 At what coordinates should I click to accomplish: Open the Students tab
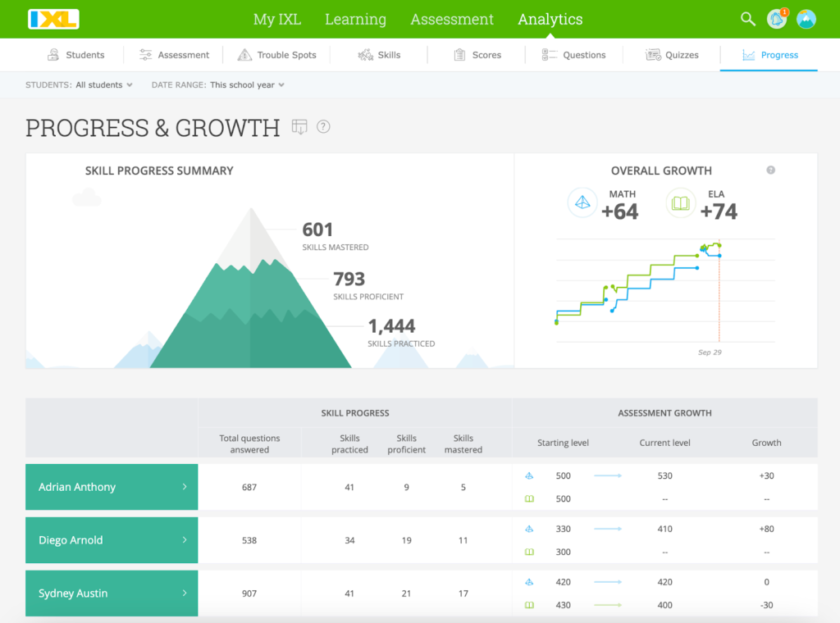[75, 55]
